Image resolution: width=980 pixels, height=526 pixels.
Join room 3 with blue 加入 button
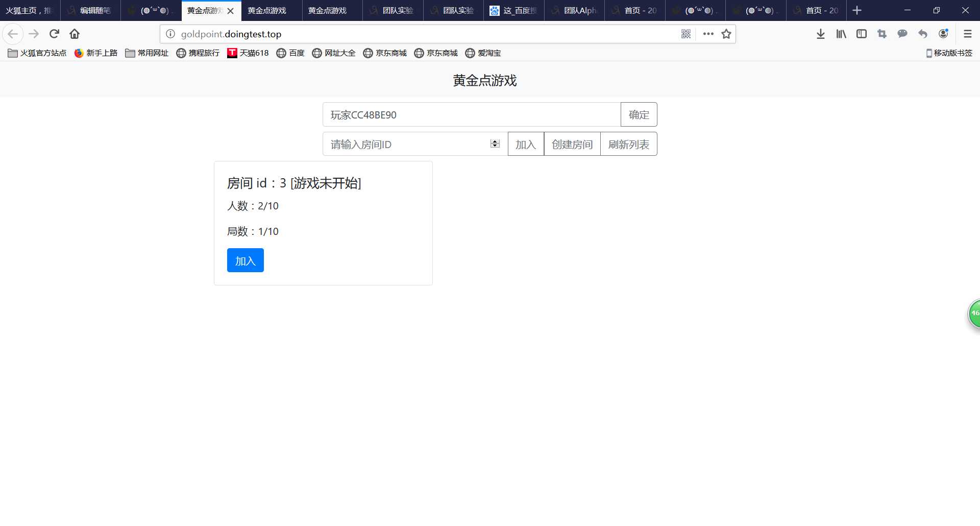(246, 260)
